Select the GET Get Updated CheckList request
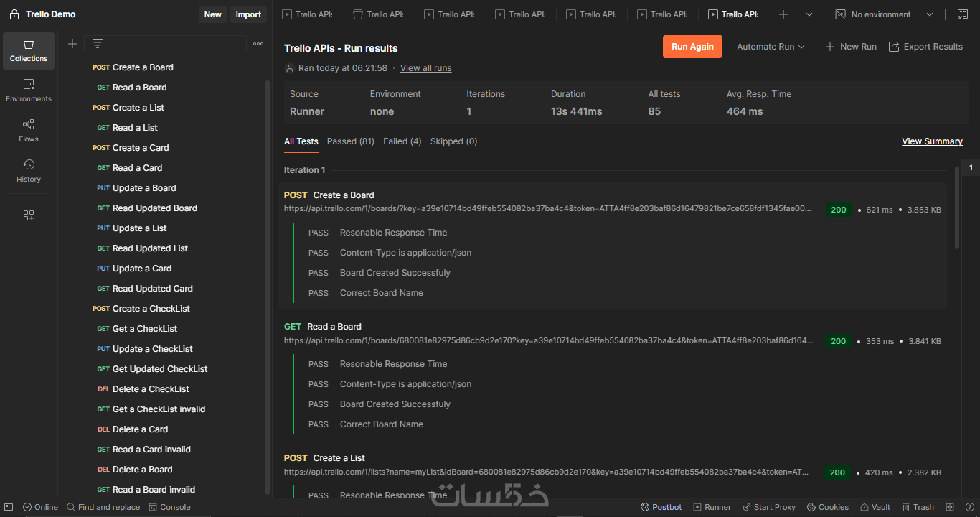 [x=152, y=369]
